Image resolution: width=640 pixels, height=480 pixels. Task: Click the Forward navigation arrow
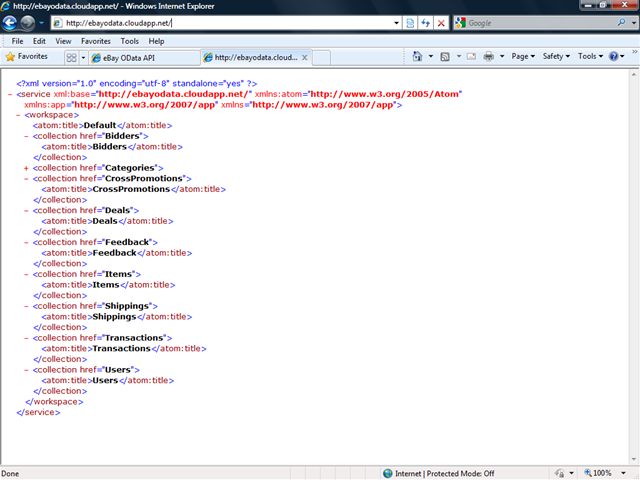[27, 23]
